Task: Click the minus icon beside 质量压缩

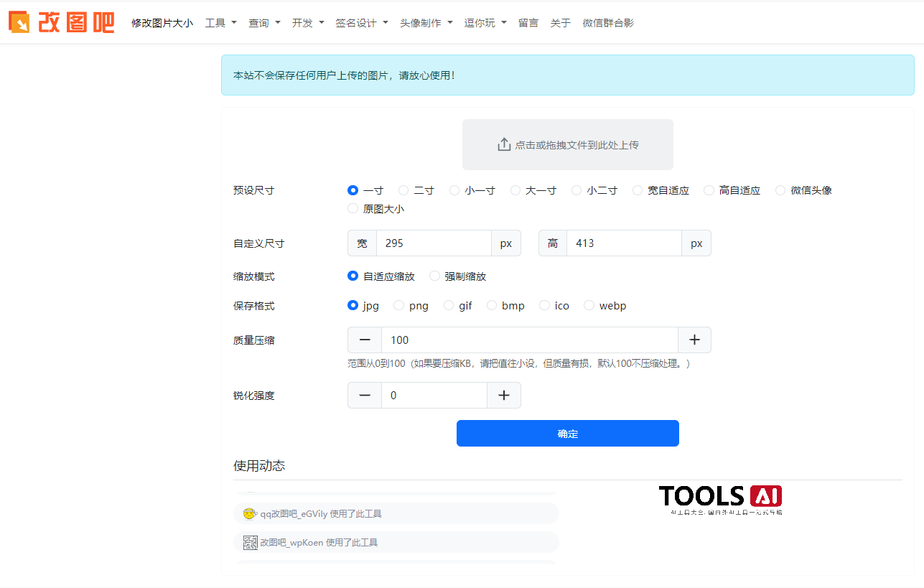Action: click(364, 340)
